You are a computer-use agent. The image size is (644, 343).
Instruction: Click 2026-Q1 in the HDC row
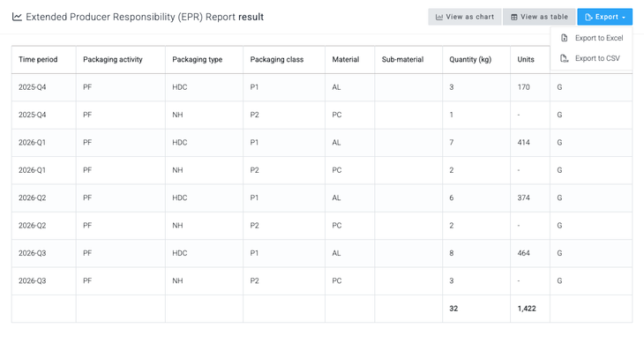(32, 142)
